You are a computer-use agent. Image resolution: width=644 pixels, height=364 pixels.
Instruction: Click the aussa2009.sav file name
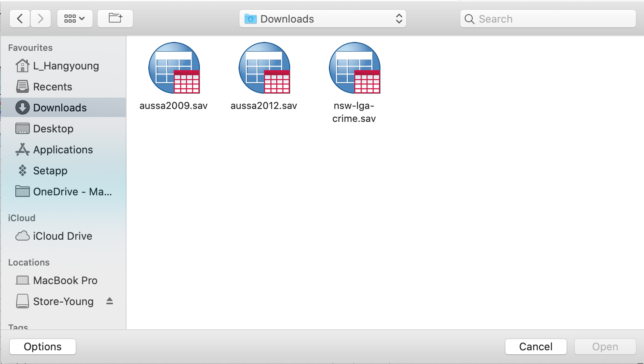pyautogui.click(x=174, y=106)
